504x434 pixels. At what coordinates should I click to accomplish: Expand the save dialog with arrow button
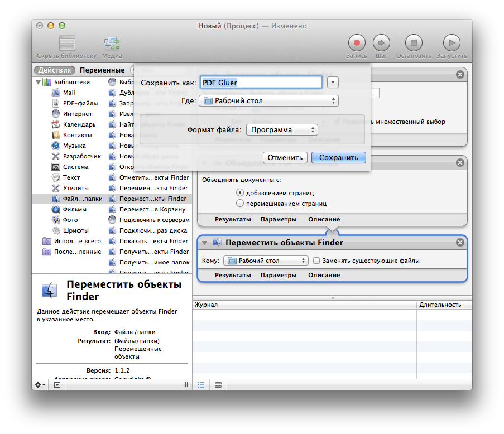[x=333, y=83]
